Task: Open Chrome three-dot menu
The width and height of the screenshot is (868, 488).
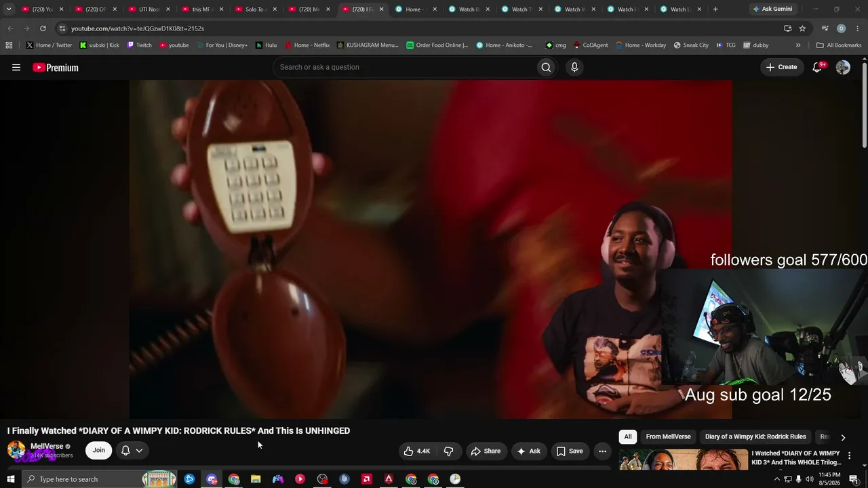Action: (857, 28)
